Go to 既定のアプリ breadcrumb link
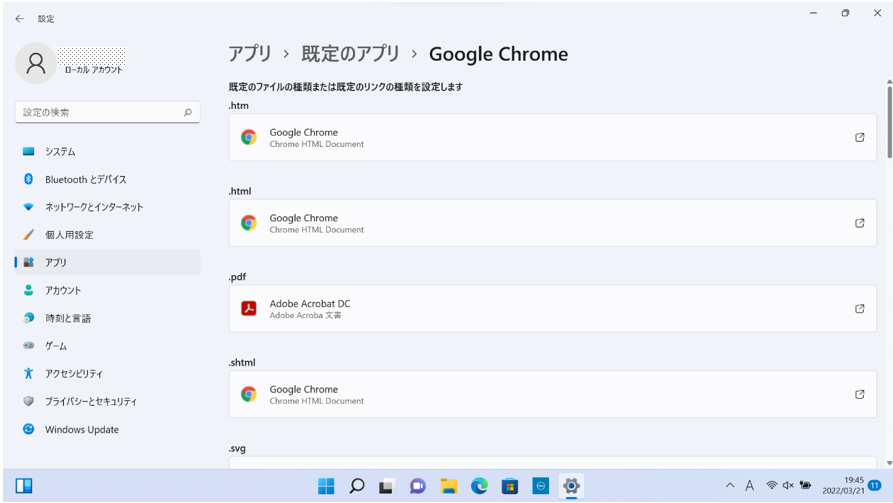Screen dimensions: 893x503 [x=350, y=54]
